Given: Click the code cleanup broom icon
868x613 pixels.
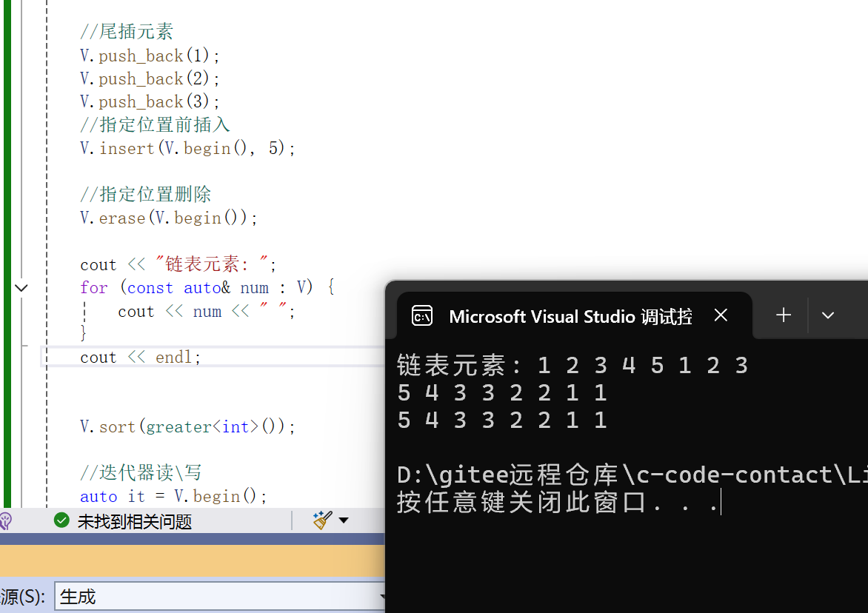Looking at the screenshot, I should (322, 520).
